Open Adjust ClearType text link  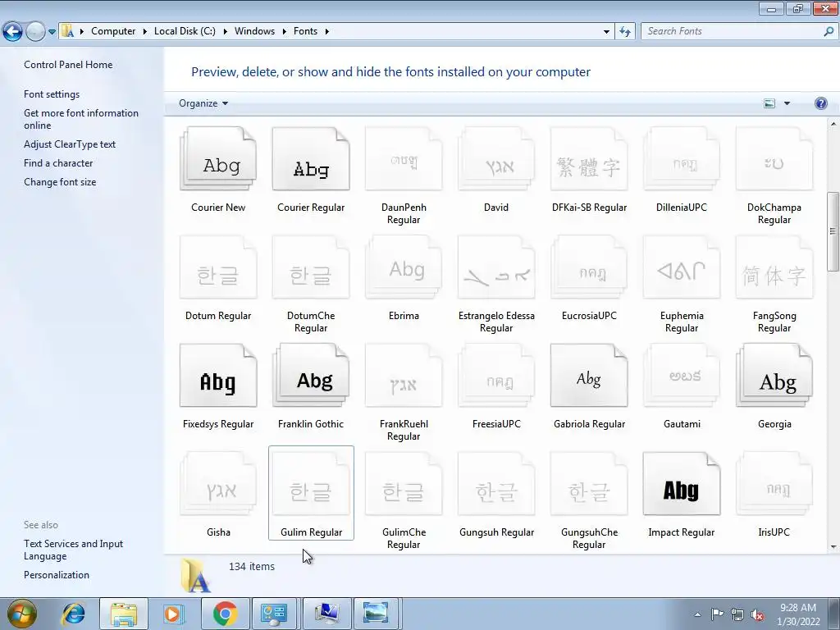[70, 144]
